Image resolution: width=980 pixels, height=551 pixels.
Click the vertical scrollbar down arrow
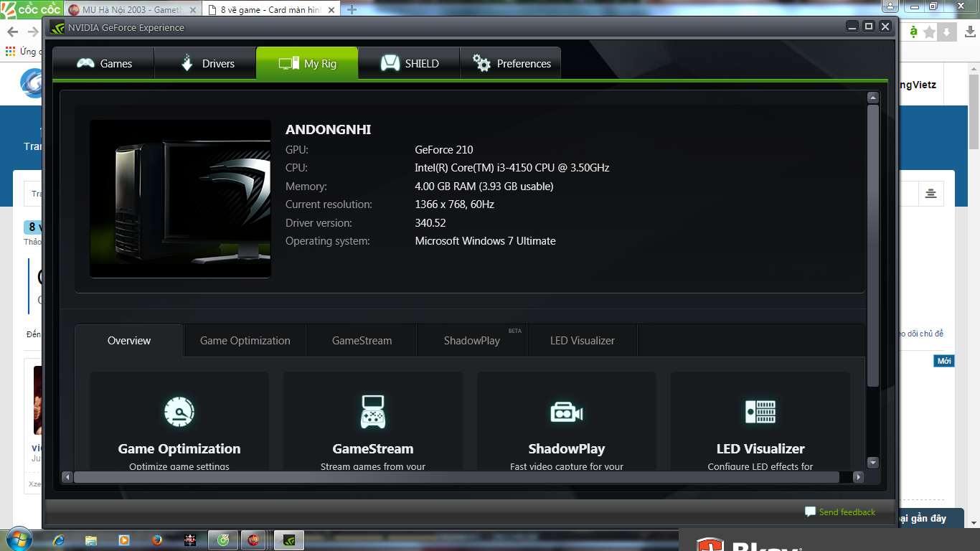click(x=873, y=463)
